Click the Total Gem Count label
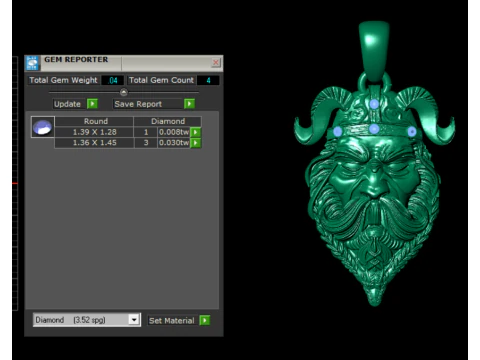 (x=161, y=80)
